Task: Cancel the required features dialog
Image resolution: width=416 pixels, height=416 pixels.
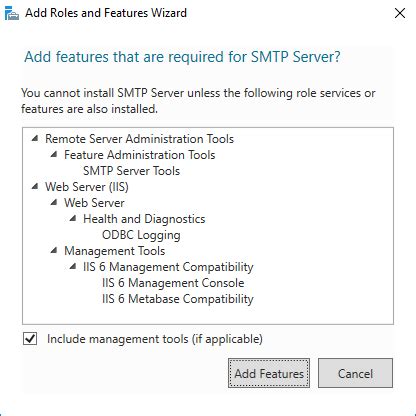Action: tap(355, 373)
